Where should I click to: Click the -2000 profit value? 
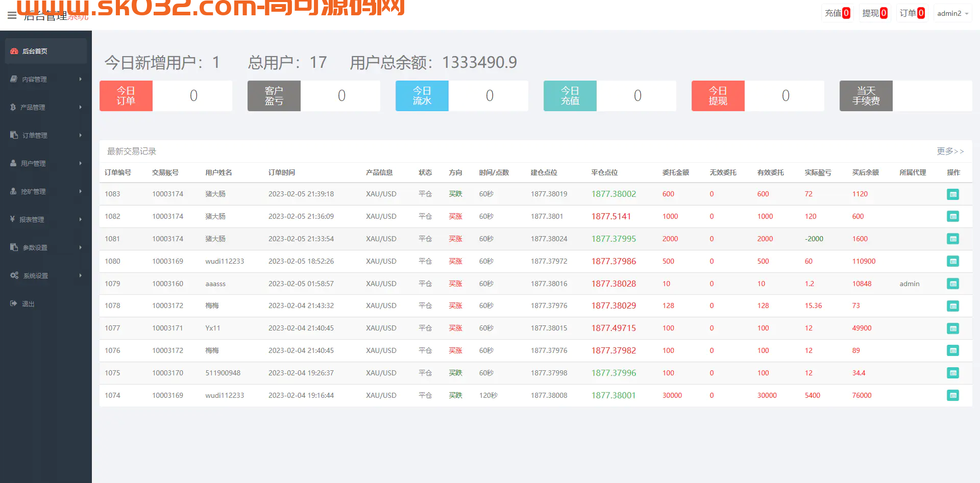pyautogui.click(x=814, y=239)
